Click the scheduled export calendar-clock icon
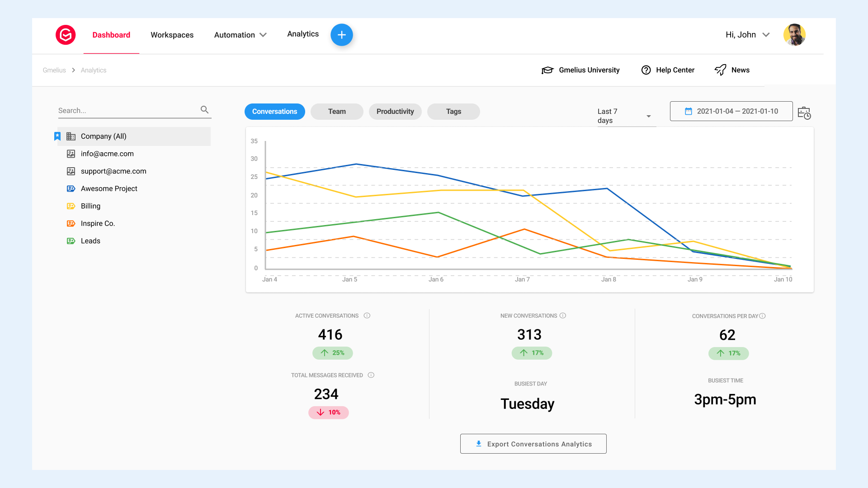The image size is (868, 488). (x=805, y=113)
